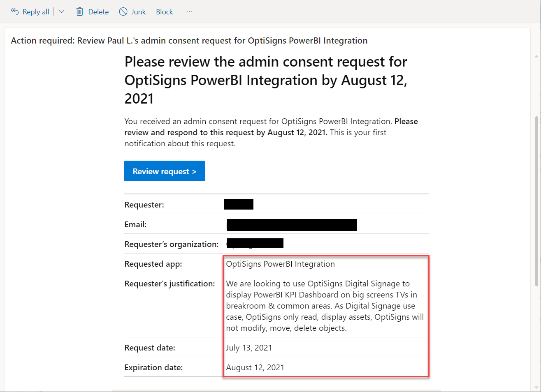Click the redacted Email address field
The image size is (541, 392).
[292, 225]
